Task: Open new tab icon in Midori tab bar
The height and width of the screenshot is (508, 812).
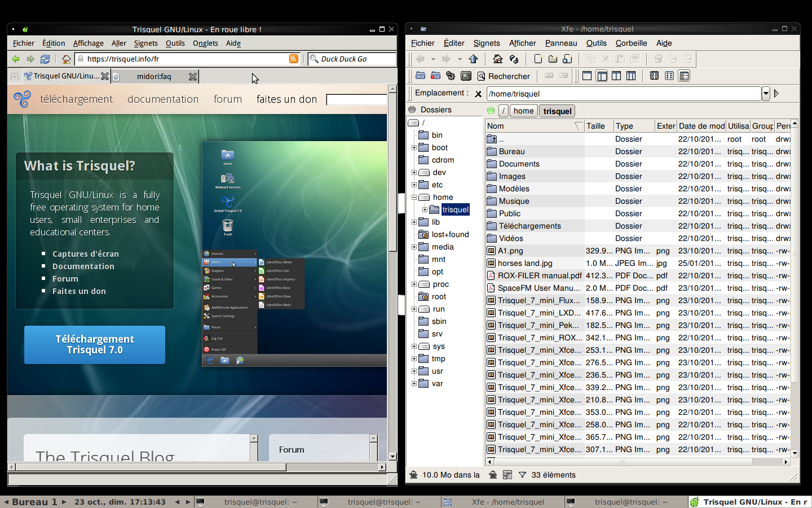Action: click(14, 76)
